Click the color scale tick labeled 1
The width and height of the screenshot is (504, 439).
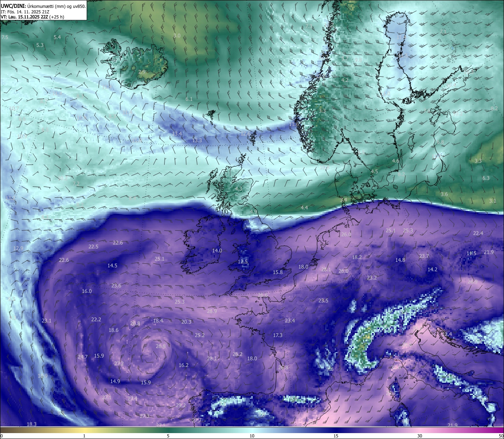click(84, 436)
